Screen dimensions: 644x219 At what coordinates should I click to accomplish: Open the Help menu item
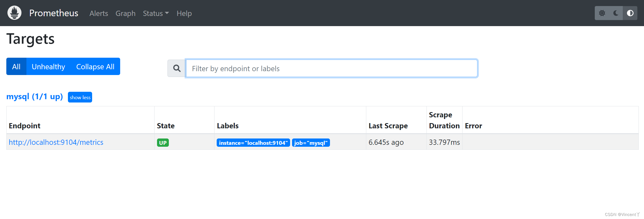(184, 13)
